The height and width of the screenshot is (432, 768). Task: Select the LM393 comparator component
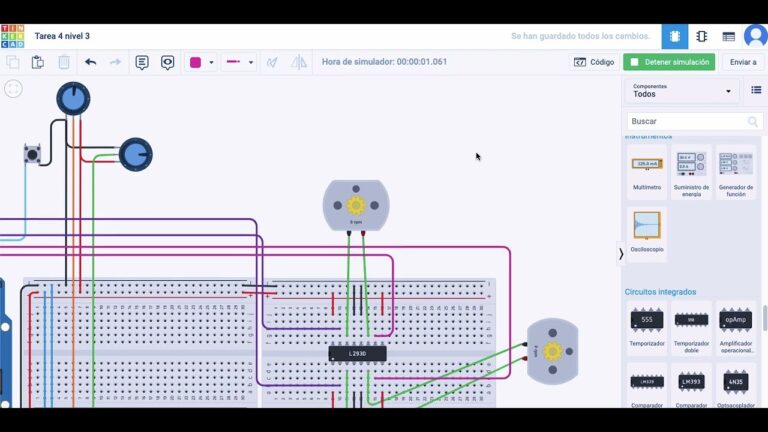tap(691, 387)
